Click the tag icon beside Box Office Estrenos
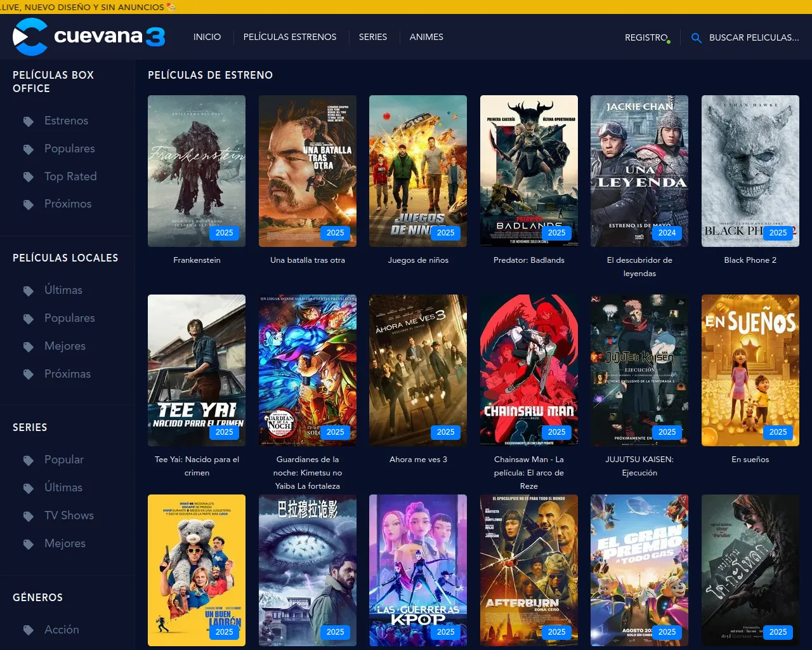Image resolution: width=812 pixels, height=650 pixels. point(29,121)
